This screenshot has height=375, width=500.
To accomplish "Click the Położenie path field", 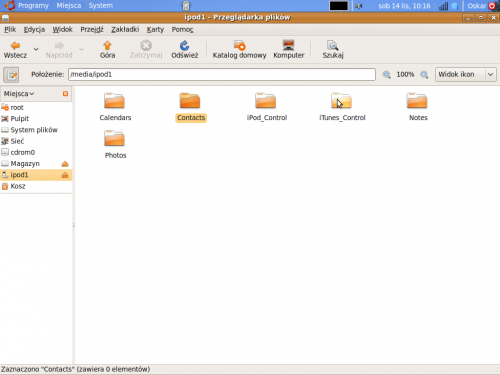I will (x=222, y=74).
